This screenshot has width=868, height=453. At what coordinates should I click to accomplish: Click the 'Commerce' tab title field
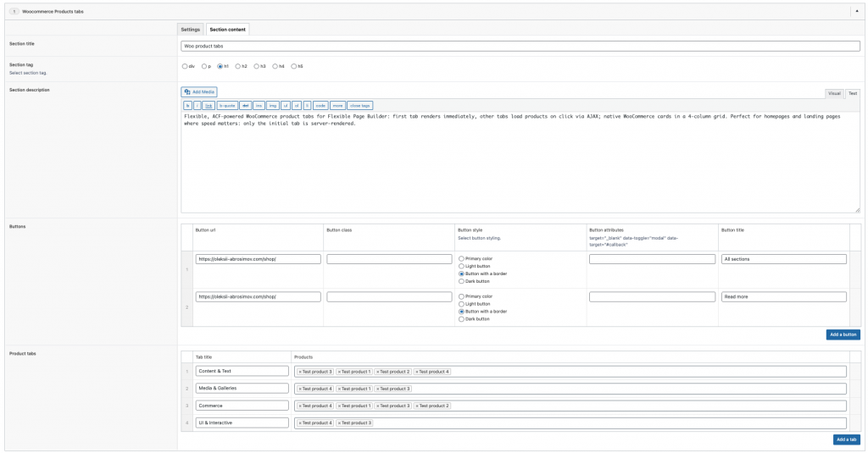(x=242, y=406)
